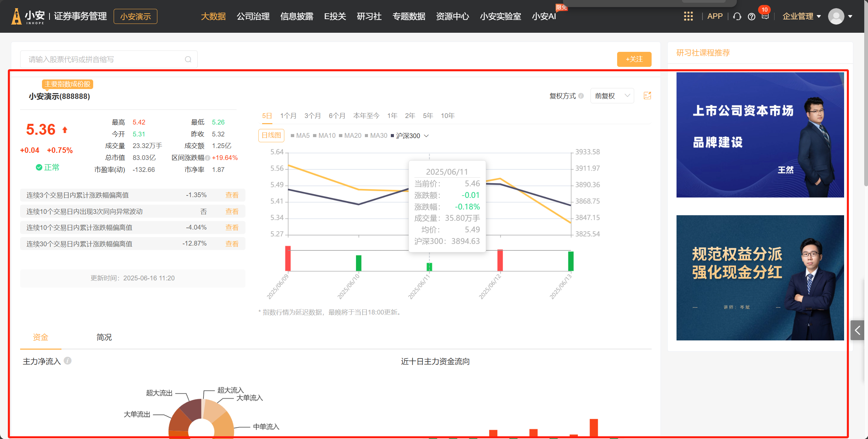
Task: Click the side panel collapse arrow
Action: click(857, 330)
